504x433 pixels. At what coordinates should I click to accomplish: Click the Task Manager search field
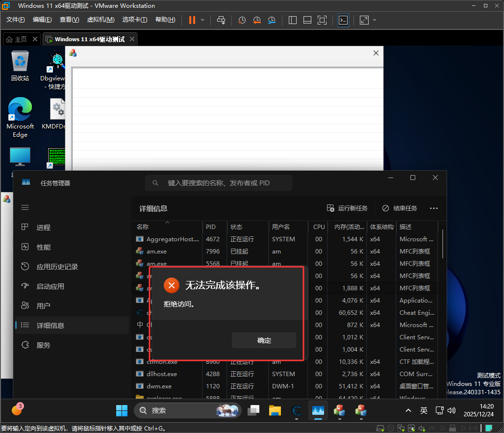tap(219, 183)
